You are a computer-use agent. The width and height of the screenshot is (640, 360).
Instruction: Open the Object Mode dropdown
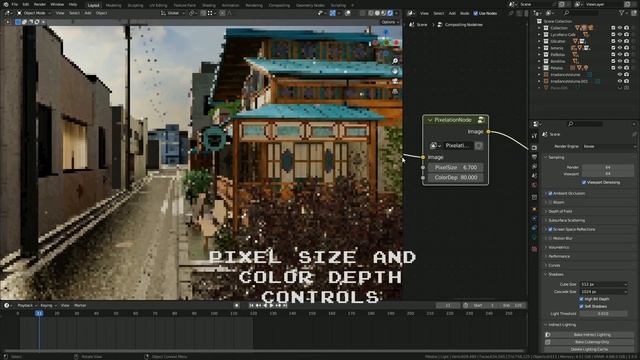pos(34,13)
